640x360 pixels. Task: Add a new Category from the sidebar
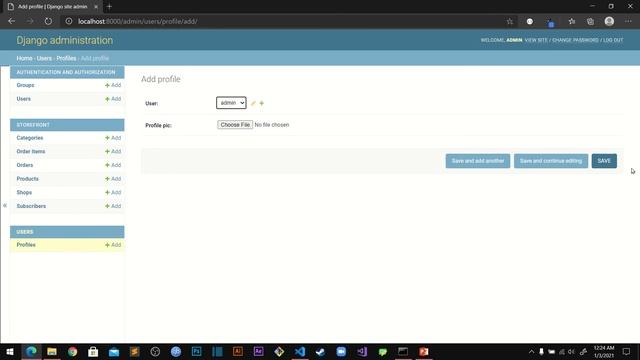(x=113, y=138)
